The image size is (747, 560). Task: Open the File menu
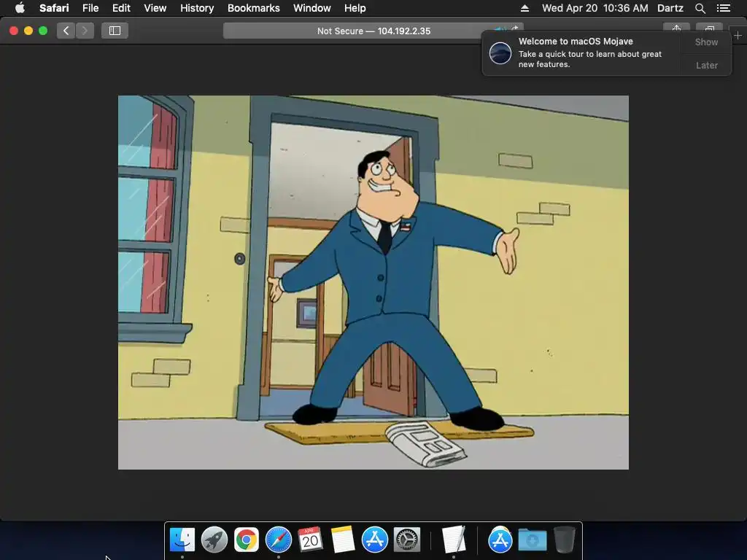click(90, 8)
